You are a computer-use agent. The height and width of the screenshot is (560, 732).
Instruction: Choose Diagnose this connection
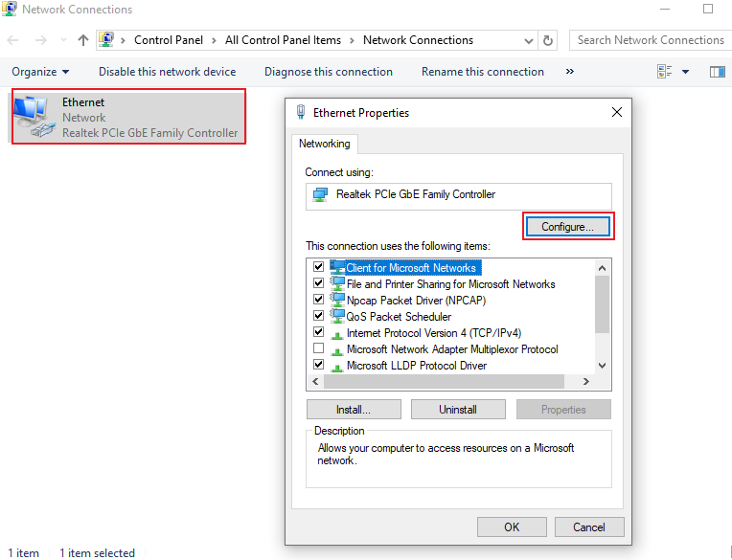pos(329,72)
